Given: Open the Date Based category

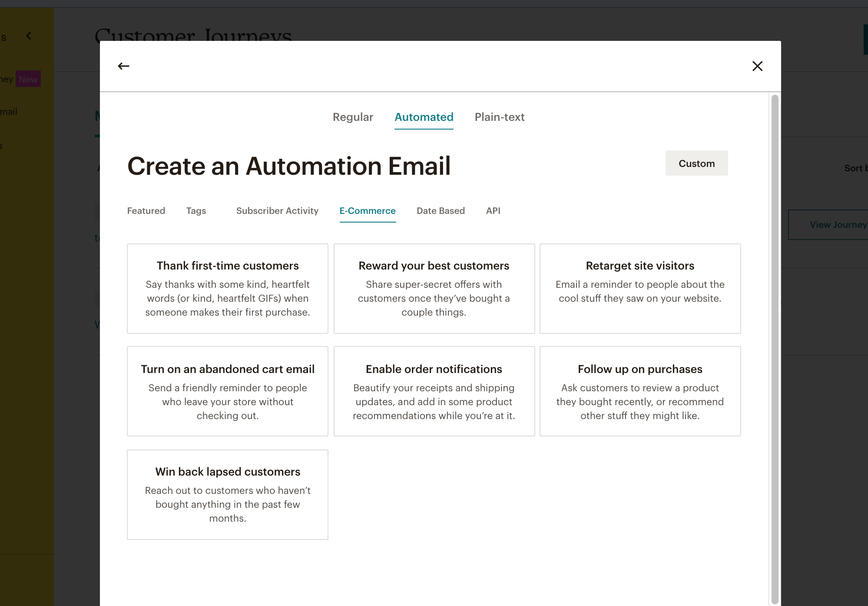Looking at the screenshot, I should [x=441, y=211].
